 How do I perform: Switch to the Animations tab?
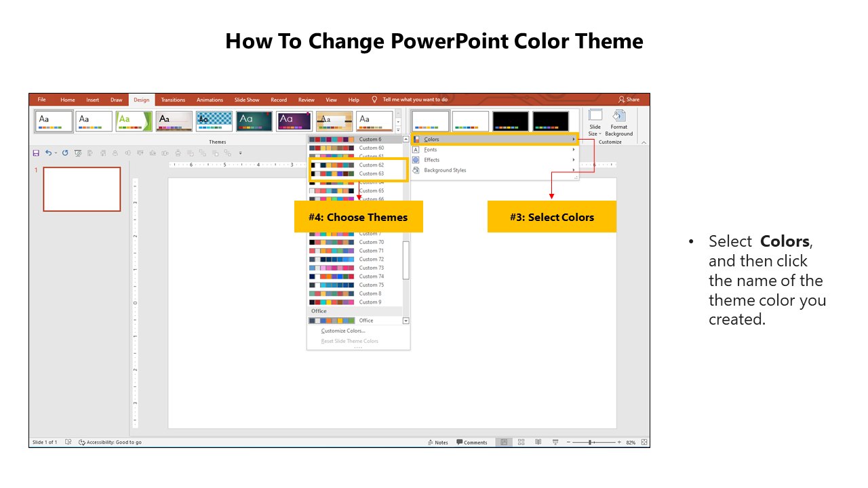pyautogui.click(x=210, y=100)
